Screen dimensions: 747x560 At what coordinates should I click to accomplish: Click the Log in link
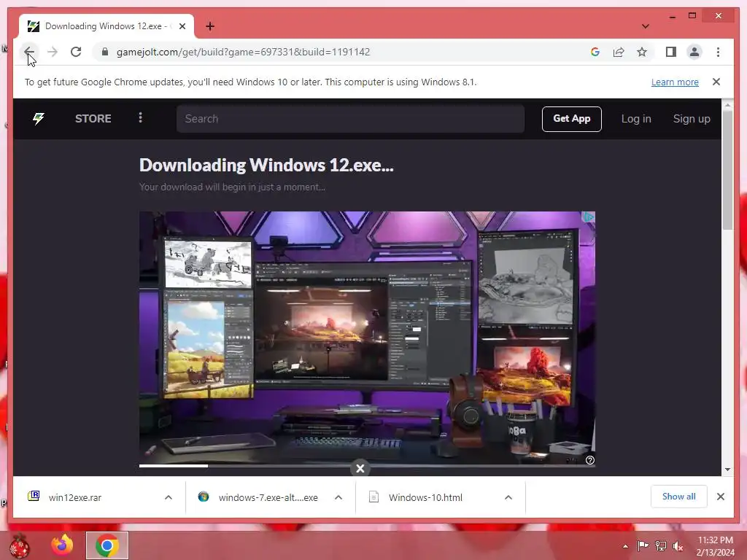(636, 119)
